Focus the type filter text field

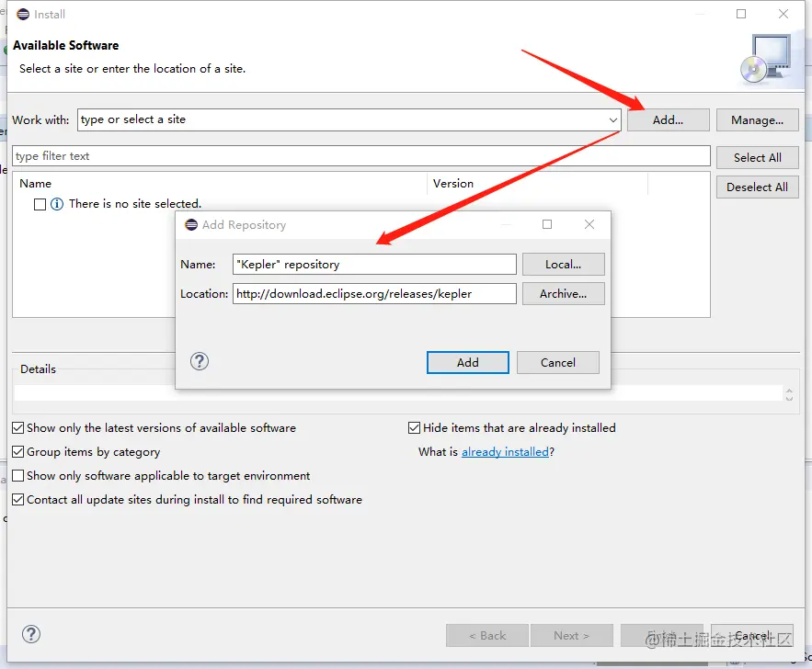[x=361, y=155]
